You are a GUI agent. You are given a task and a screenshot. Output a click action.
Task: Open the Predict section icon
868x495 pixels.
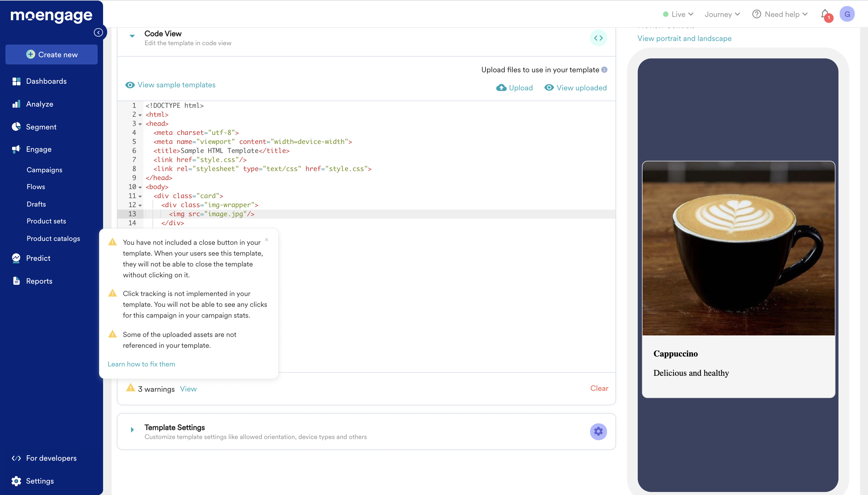pos(16,258)
